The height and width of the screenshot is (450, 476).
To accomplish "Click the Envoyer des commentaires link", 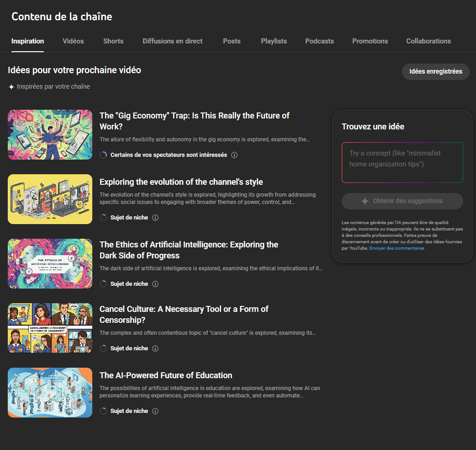I will [x=397, y=248].
